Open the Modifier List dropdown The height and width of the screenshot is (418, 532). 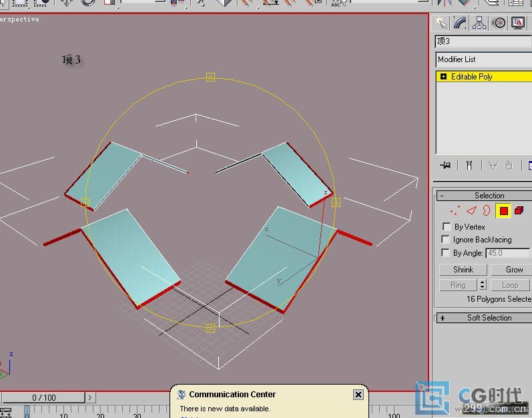[x=483, y=59]
